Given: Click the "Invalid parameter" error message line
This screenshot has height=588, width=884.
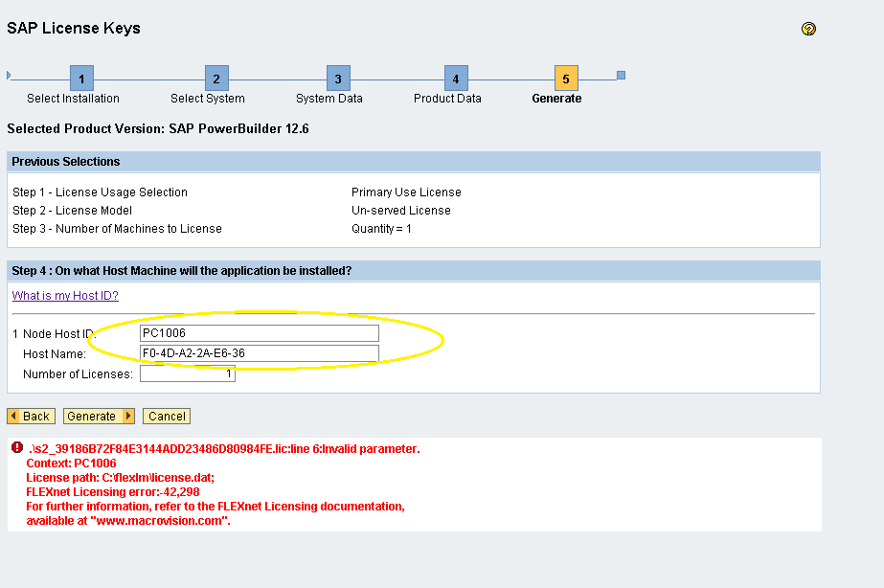Looking at the screenshot, I should (224, 449).
